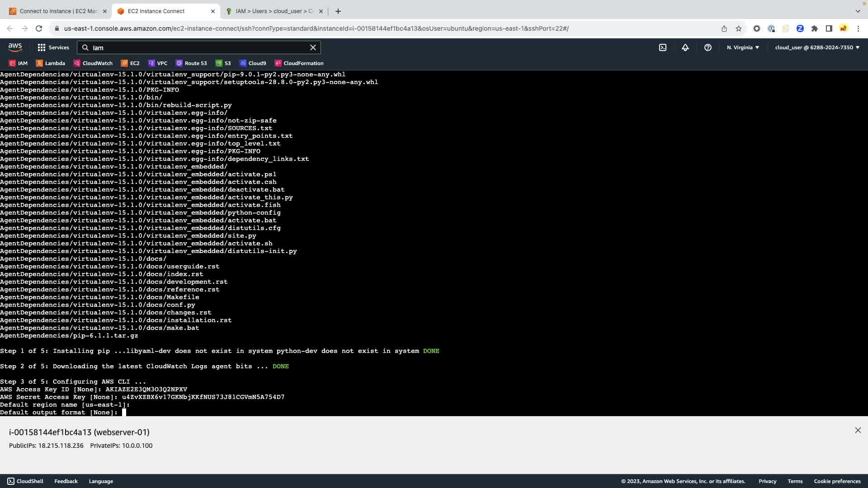Viewport: 868px width, 488px height.
Task: Open the CloudWatch shortcut
Action: point(93,63)
